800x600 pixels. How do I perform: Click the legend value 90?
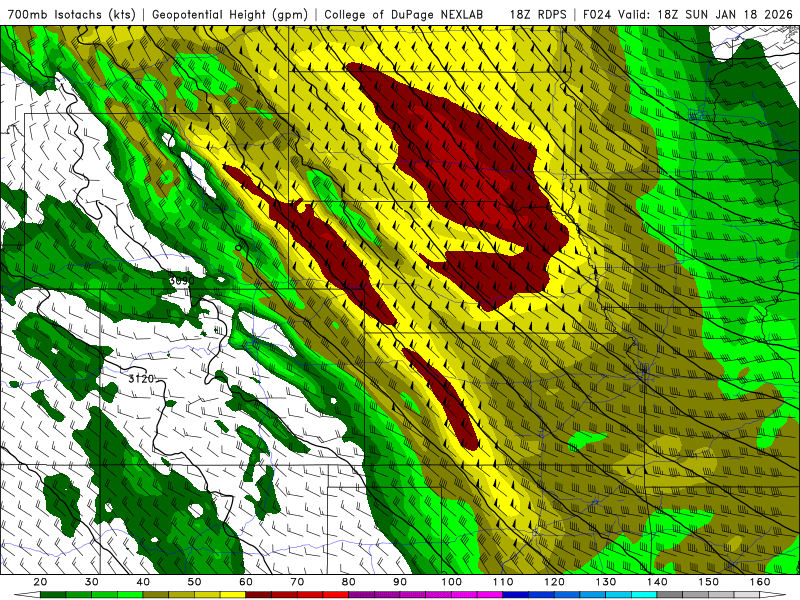(x=400, y=582)
